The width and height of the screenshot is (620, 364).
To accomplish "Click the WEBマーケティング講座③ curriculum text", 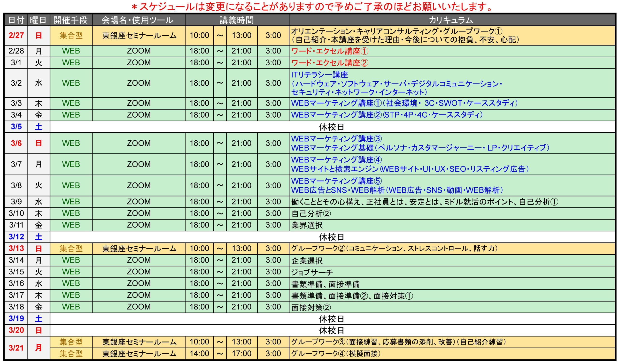I will tap(336, 139).
